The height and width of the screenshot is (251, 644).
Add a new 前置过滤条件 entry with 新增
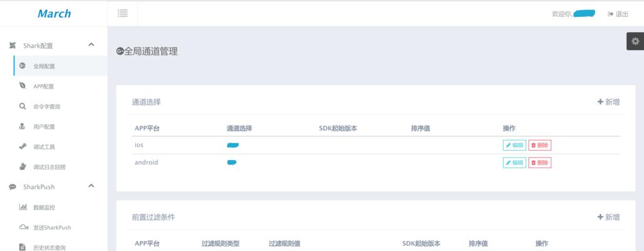coord(608,217)
